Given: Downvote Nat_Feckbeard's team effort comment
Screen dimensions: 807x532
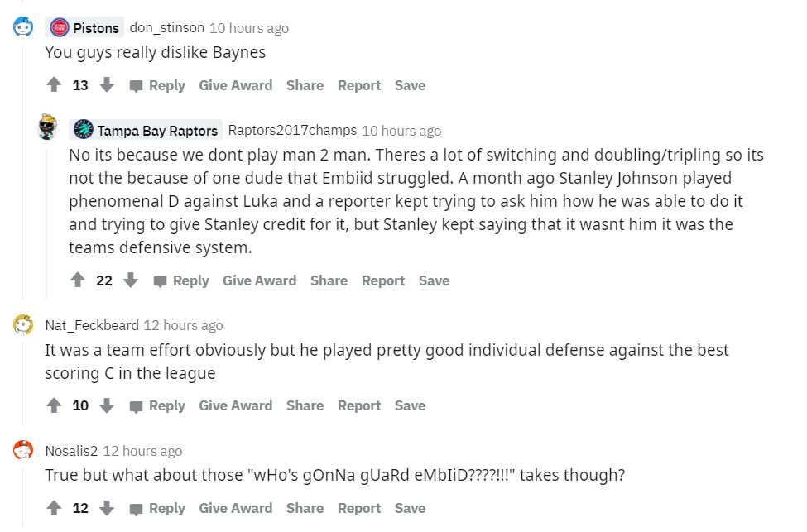Looking at the screenshot, I should click(107, 405).
